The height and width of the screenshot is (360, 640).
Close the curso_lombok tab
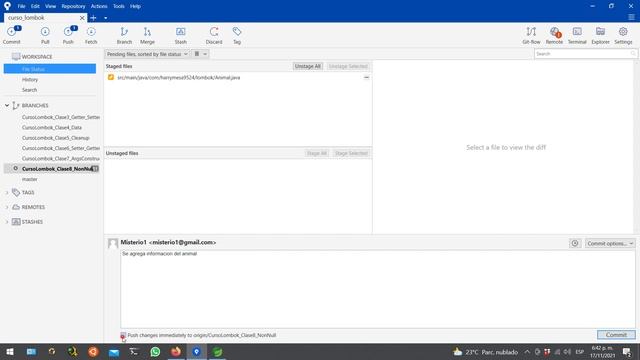tap(82, 18)
